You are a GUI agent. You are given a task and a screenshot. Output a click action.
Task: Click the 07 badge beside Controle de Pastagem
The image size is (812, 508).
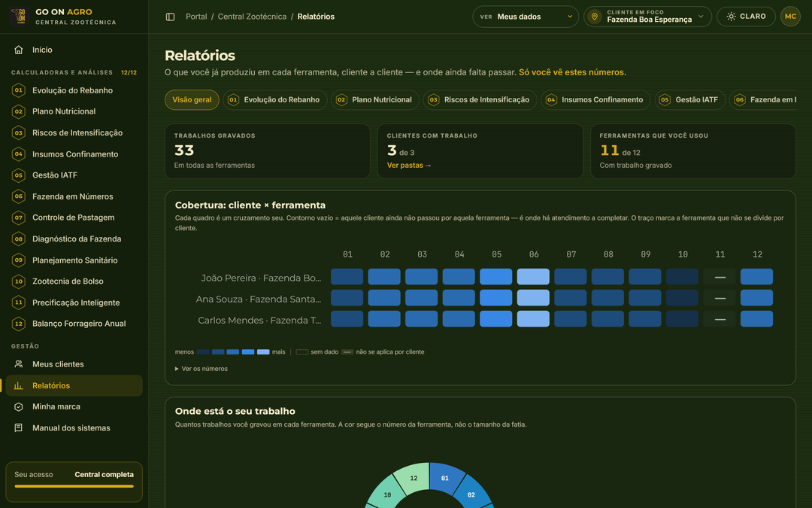tap(19, 217)
